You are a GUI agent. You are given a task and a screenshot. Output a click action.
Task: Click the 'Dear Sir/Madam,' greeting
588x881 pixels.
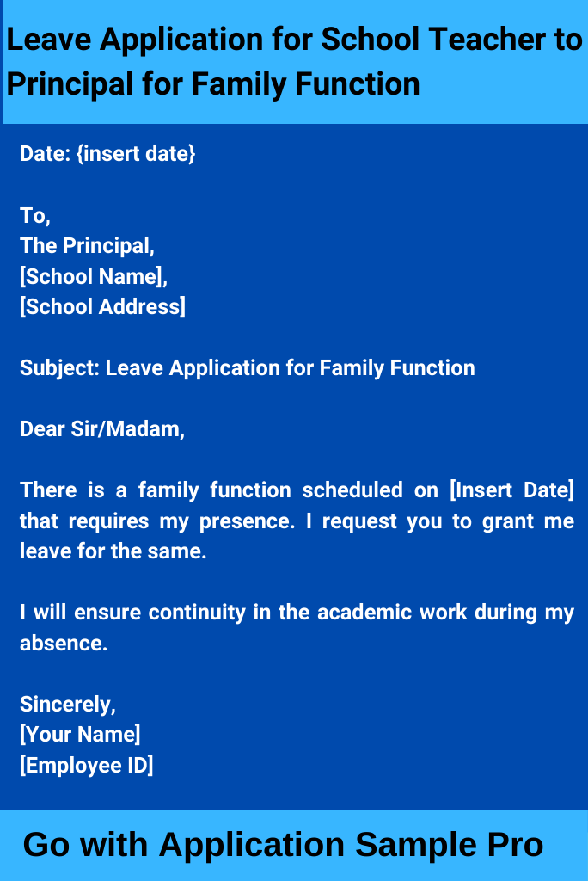click(102, 429)
